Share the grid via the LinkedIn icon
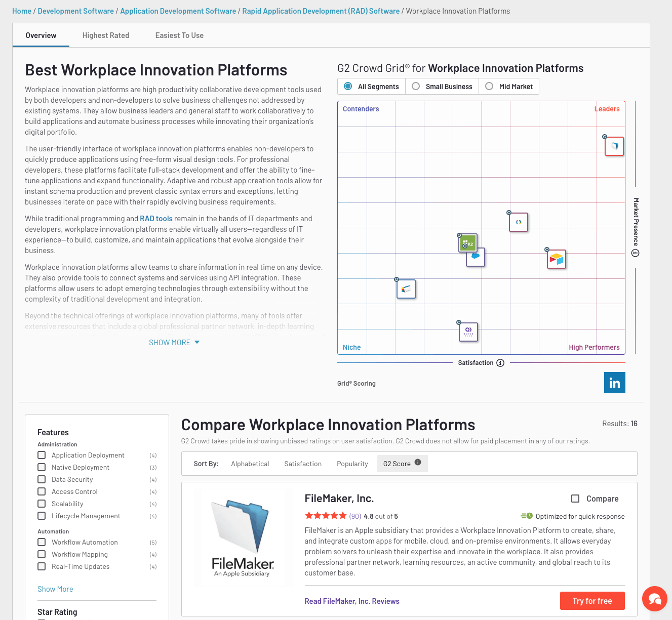This screenshot has width=672, height=620. click(615, 383)
